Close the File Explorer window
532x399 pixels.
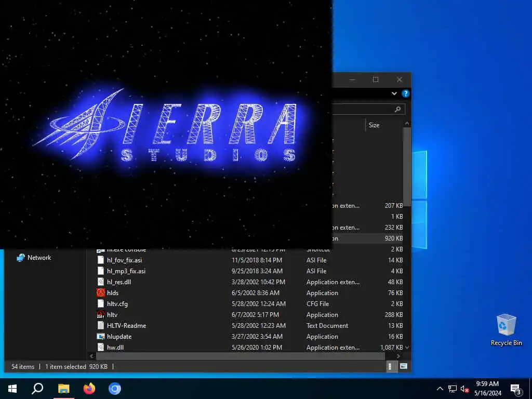coord(400,79)
